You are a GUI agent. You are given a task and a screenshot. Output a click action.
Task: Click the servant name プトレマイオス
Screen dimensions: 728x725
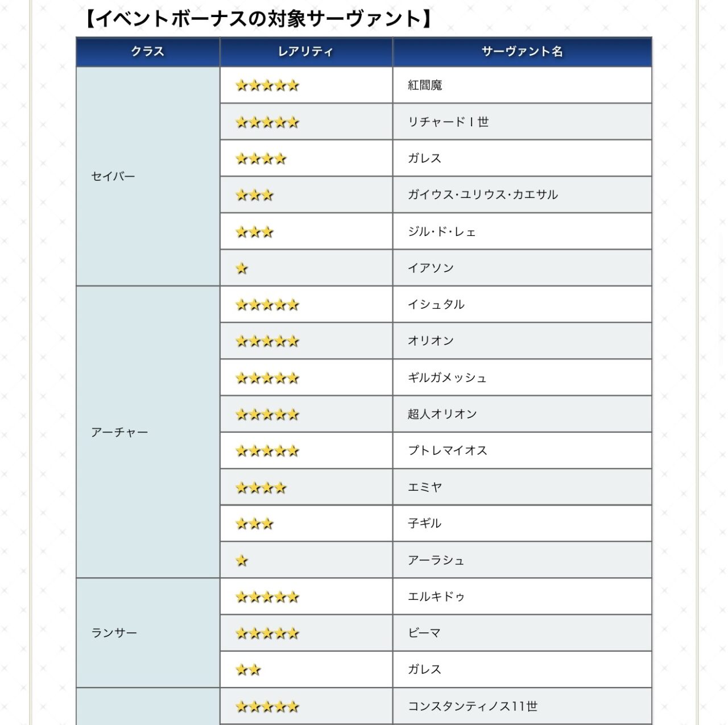coord(447,450)
